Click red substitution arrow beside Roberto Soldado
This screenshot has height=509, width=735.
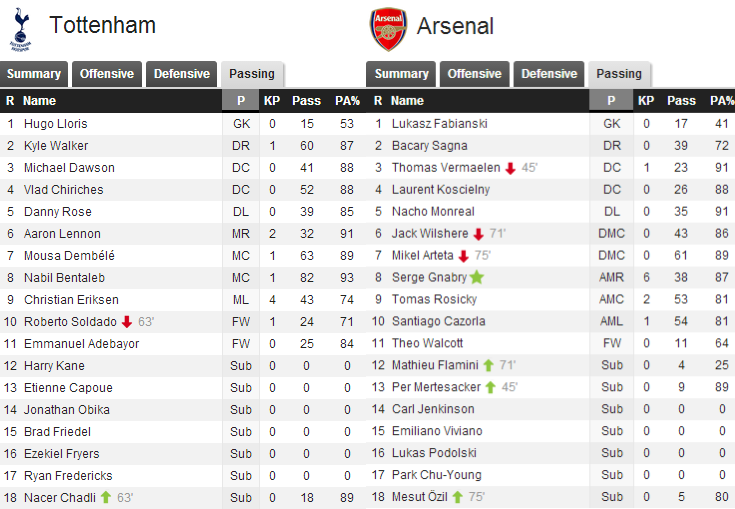pos(127,322)
